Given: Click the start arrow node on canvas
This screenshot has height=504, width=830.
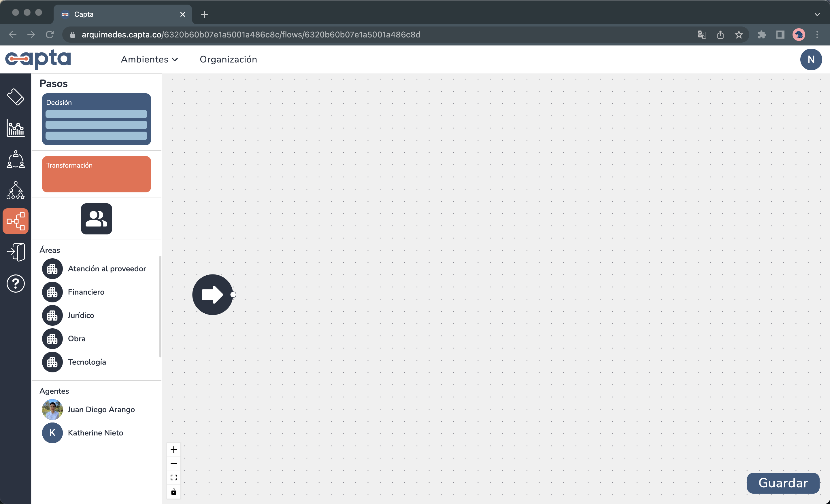Looking at the screenshot, I should point(212,295).
